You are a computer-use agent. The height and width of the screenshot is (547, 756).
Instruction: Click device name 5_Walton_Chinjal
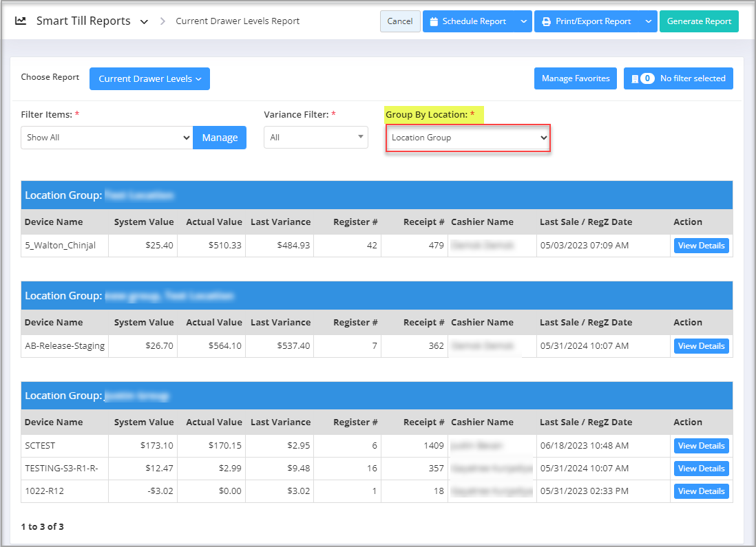tap(61, 246)
